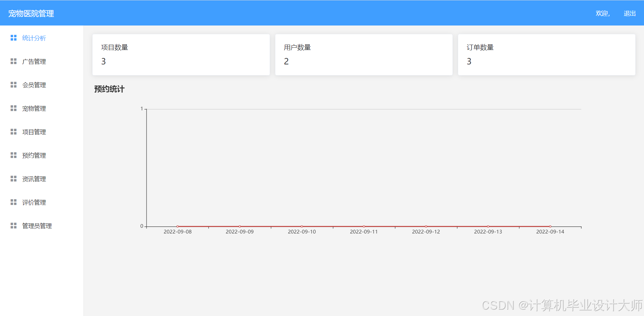The image size is (644, 316).
Task: Click the grid icon beside 项目管理
Action: (13, 132)
